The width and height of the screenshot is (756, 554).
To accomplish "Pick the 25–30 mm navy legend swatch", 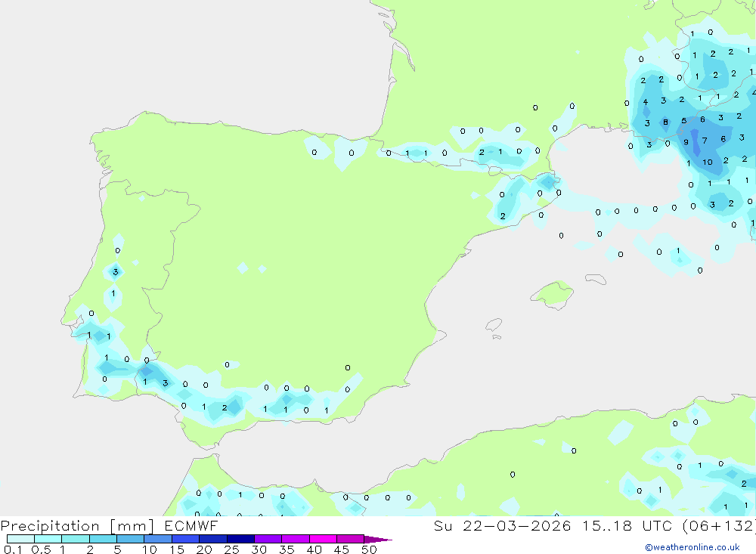I will click(x=240, y=539).
